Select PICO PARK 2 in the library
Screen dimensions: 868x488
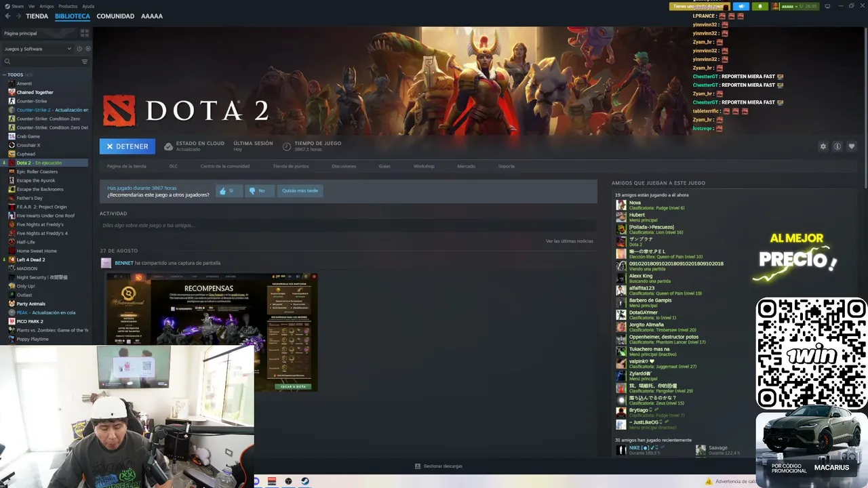pos(30,321)
